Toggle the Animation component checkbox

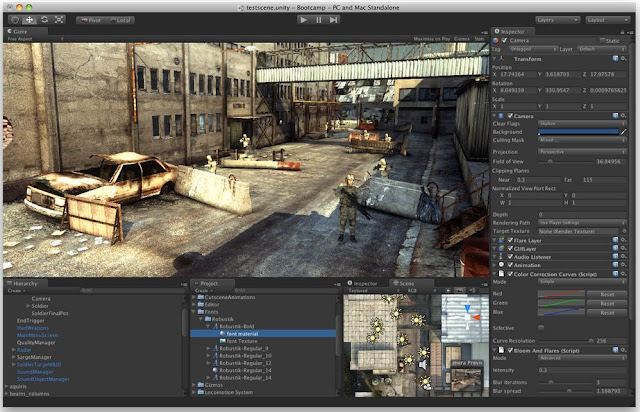(510, 265)
